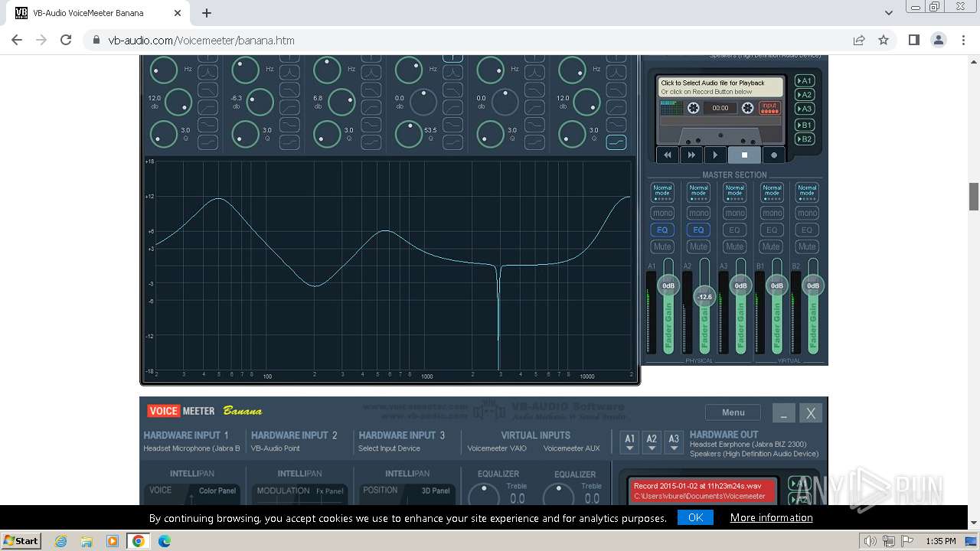Click B2 fader gain knob at 0dB

point(813,285)
